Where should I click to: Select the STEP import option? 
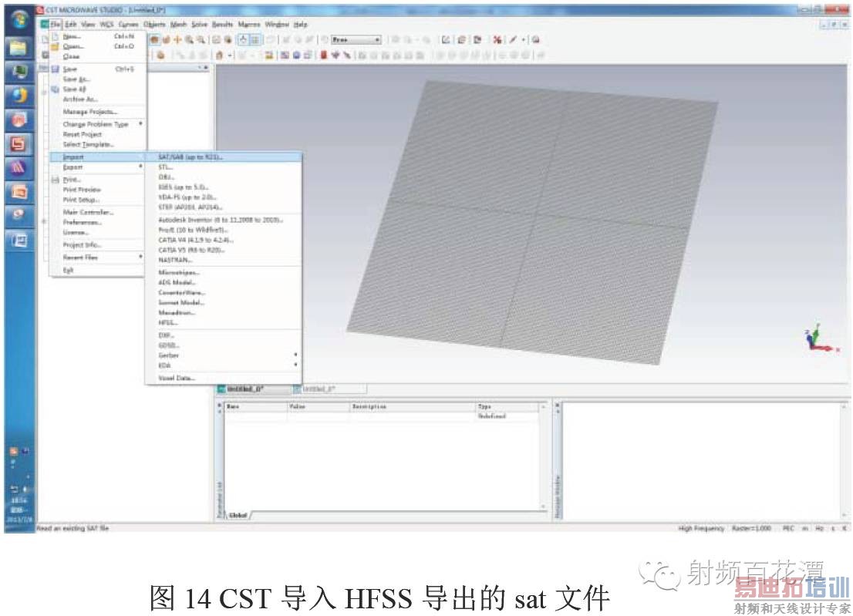point(224,207)
